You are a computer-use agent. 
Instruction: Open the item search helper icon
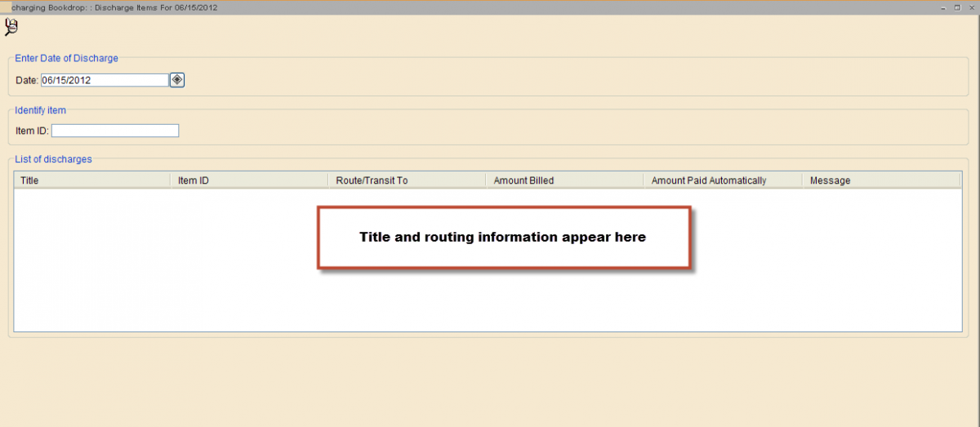pos(11,27)
